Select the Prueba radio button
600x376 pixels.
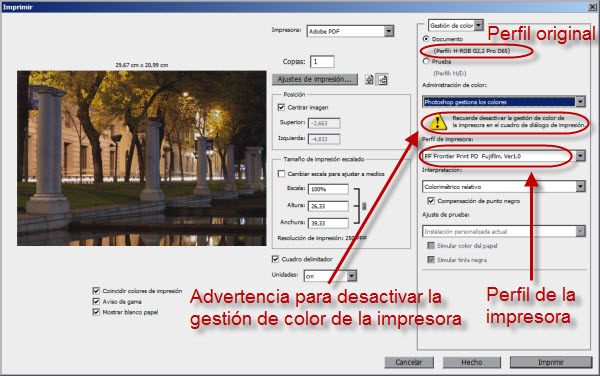click(426, 61)
